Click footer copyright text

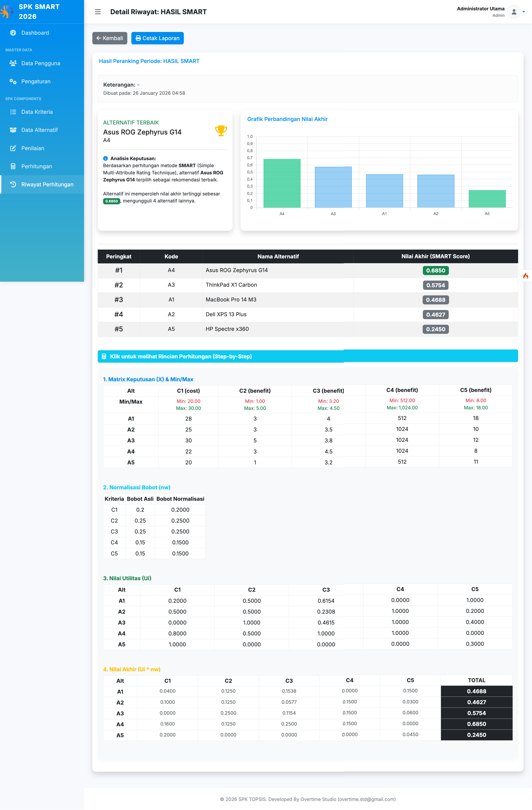pyautogui.click(x=308, y=799)
